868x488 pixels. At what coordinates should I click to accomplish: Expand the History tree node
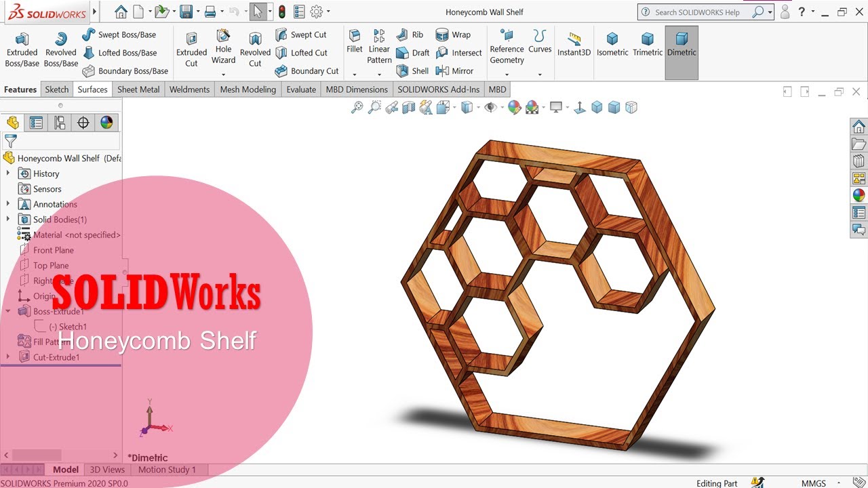(x=8, y=174)
